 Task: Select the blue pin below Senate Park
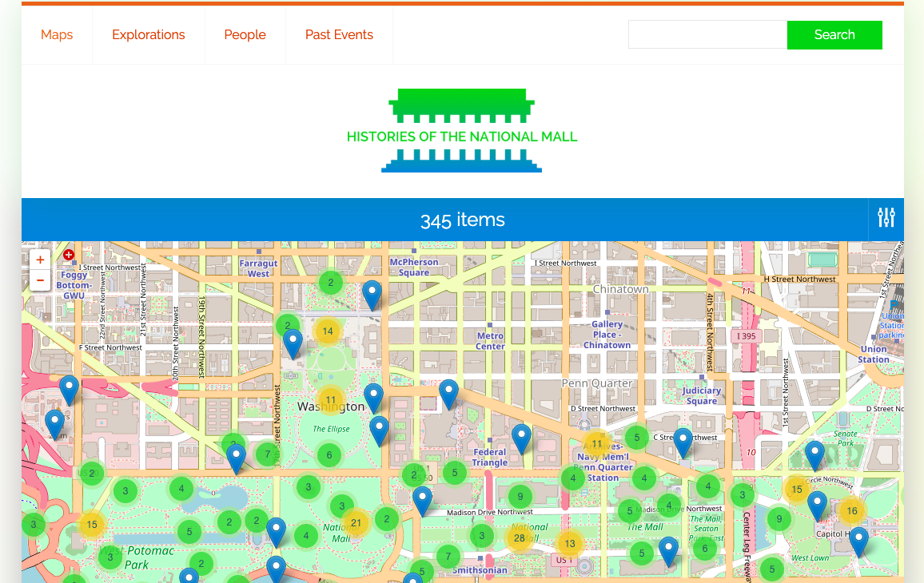click(814, 456)
